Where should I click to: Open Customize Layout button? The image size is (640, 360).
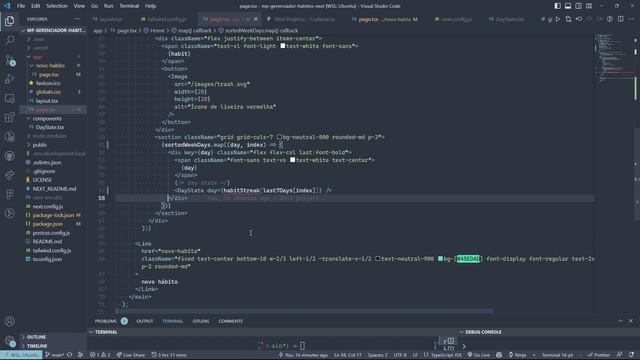pyautogui.click(x=589, y=6)
